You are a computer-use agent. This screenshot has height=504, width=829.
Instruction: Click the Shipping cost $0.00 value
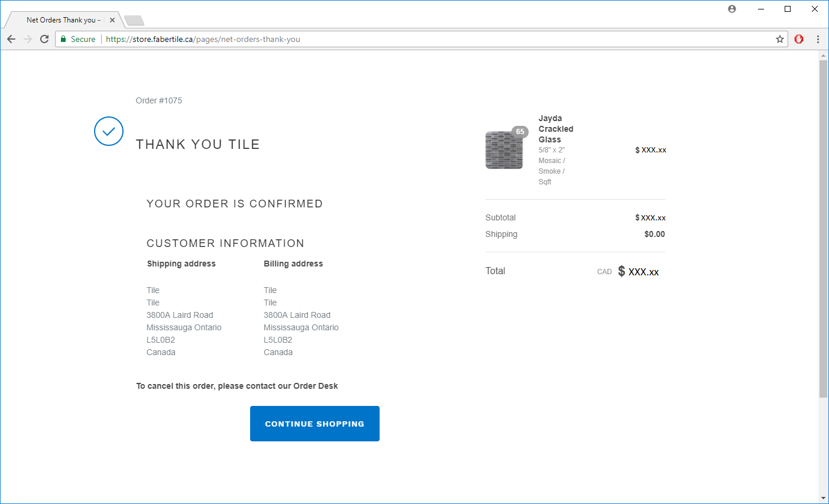click(655, 234)
